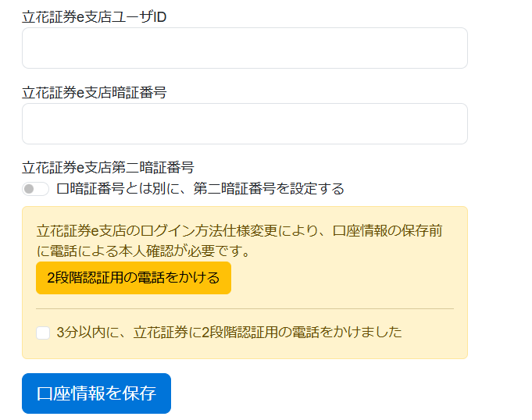Check the 3分以内に電話をかけました checkbox
532x420 pixels.
click(43, 333)
